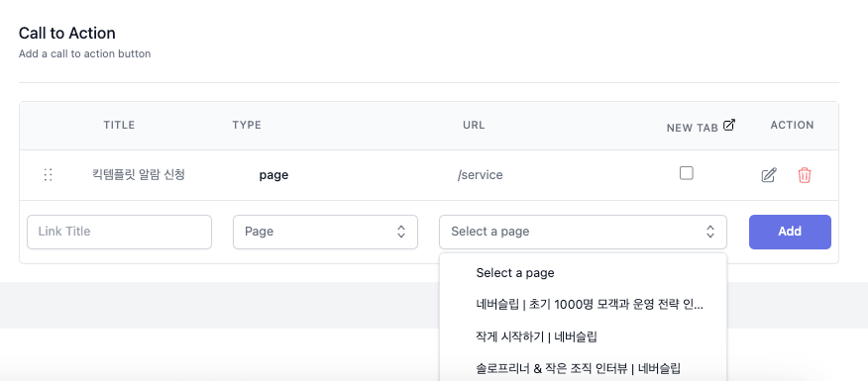Open the Page type dropdown
The height and width of the screenshot is (381, 868).
pyautogui.click(x=325, y=232)
